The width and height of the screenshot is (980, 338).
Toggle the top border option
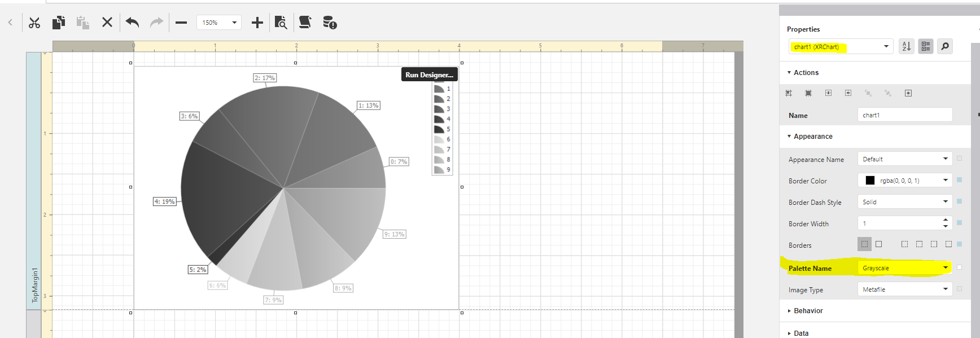(920, 244)
